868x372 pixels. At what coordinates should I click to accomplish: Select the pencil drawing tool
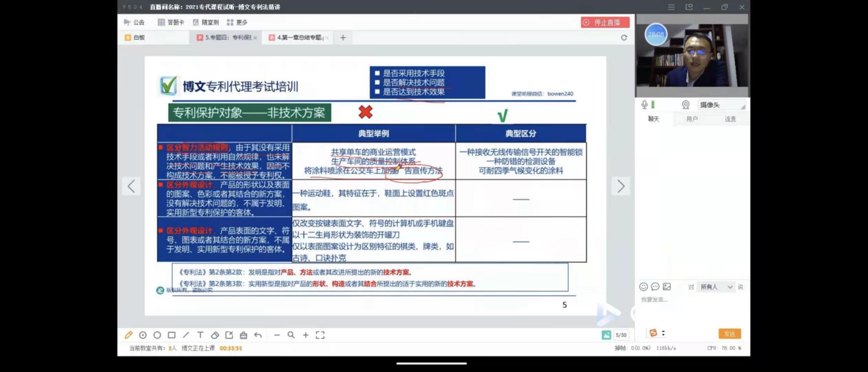pyautogui.click(x=128, y=335)
